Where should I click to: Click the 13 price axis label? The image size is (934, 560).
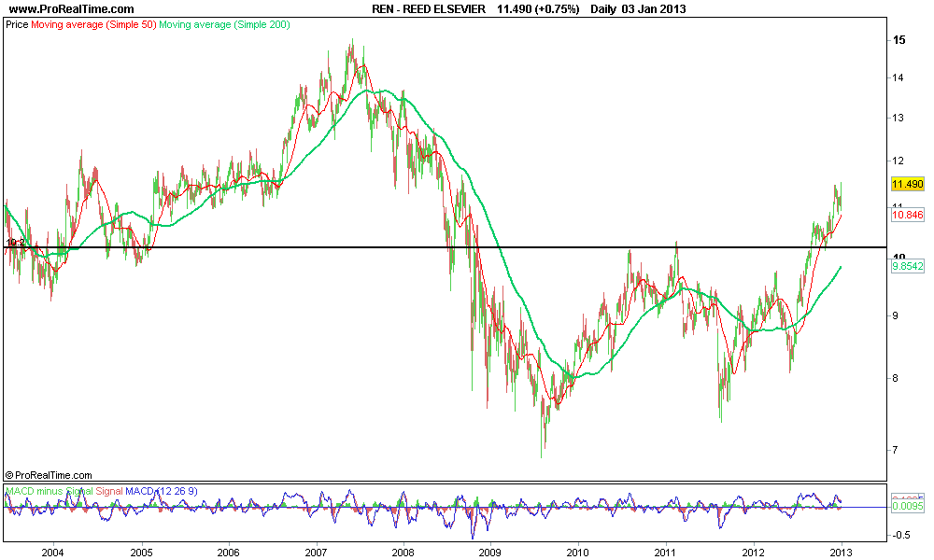pos(898,118)
